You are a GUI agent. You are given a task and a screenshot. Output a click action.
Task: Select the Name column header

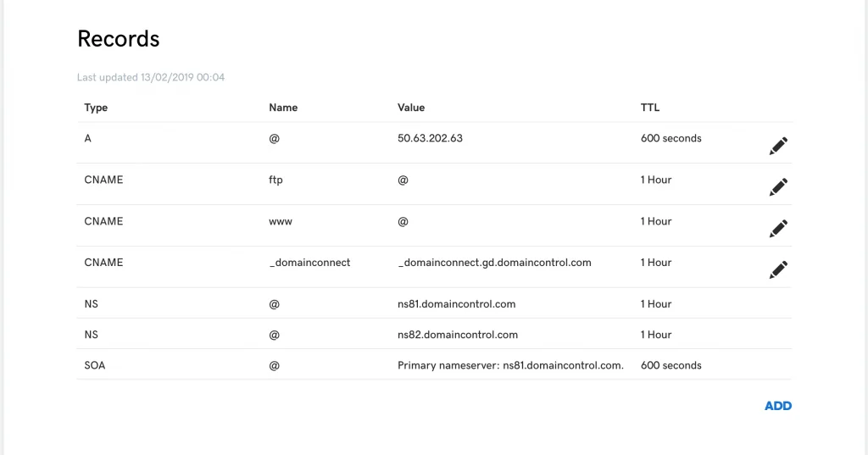283,108
